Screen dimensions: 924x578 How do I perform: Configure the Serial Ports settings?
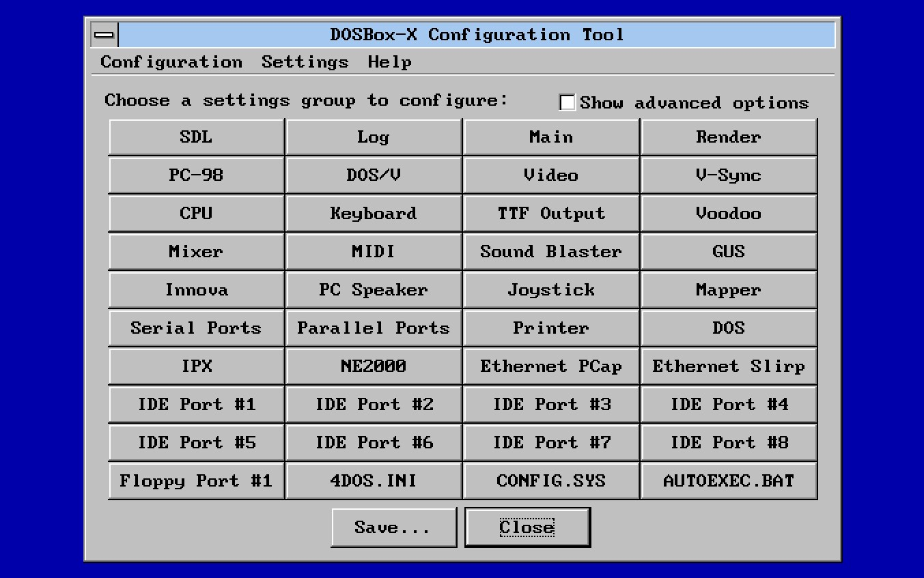(196, 328)
